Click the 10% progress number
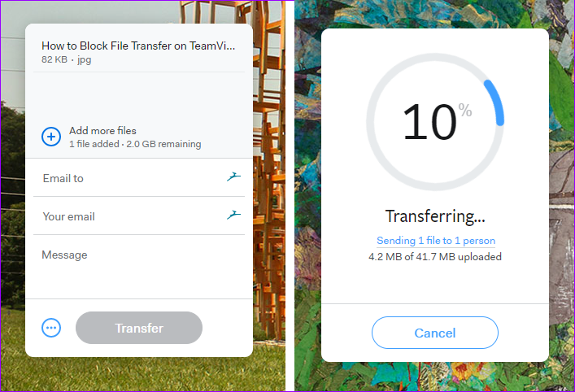575x392 pixels. click(x=430, y=122)
